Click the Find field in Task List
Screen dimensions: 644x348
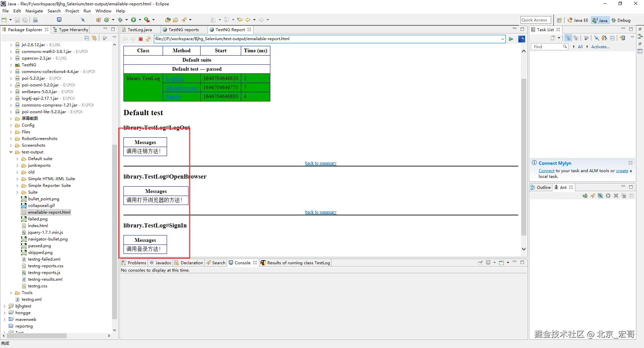[549, 47]
